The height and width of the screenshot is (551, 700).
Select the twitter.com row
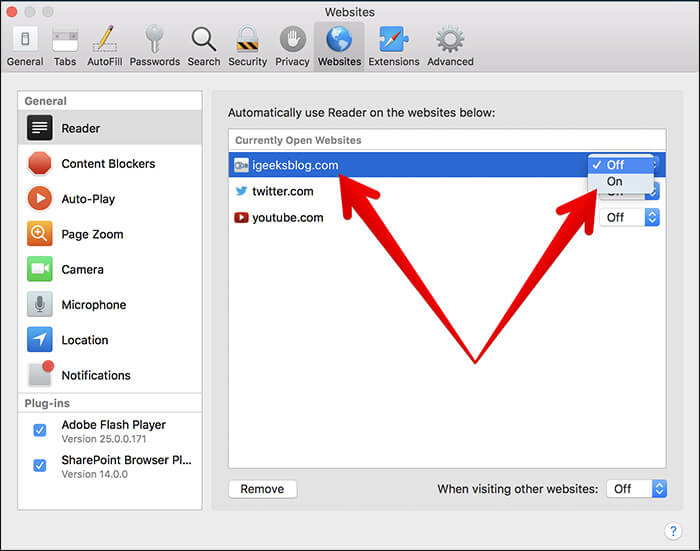(x=447, y=191)
